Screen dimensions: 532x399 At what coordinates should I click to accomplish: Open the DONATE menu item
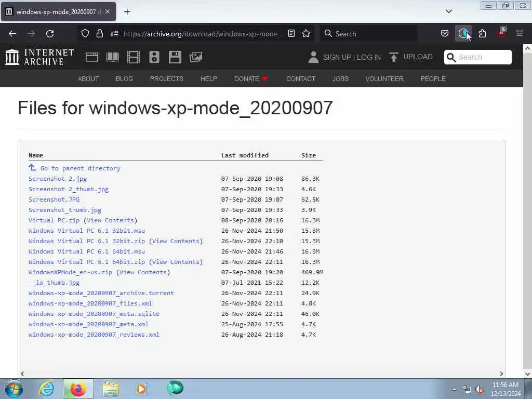point(251,79)
